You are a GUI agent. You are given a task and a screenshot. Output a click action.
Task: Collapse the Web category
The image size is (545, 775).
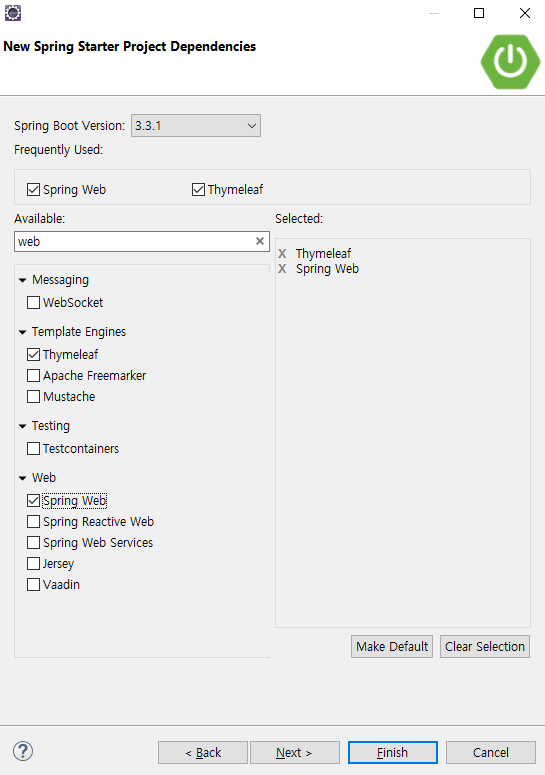(22, 478)
